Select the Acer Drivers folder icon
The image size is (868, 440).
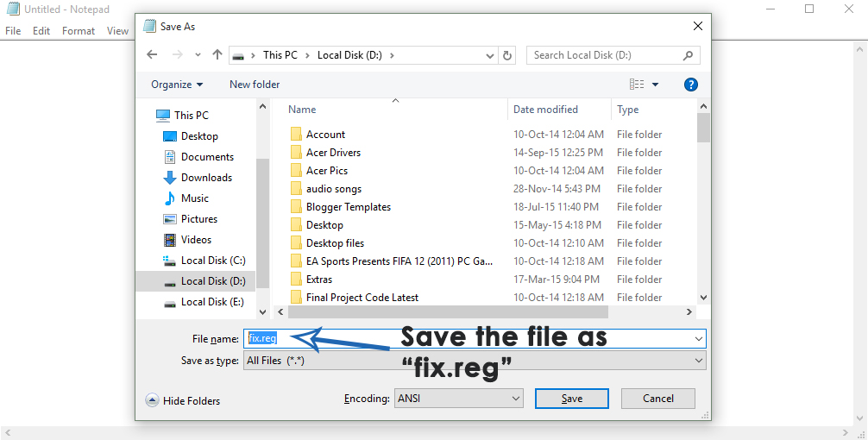pos(296,153)
